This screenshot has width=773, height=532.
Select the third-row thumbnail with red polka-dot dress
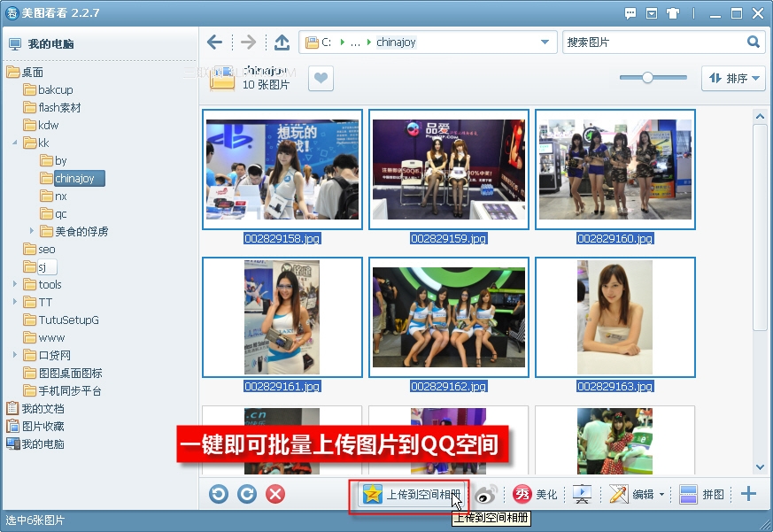615,440
